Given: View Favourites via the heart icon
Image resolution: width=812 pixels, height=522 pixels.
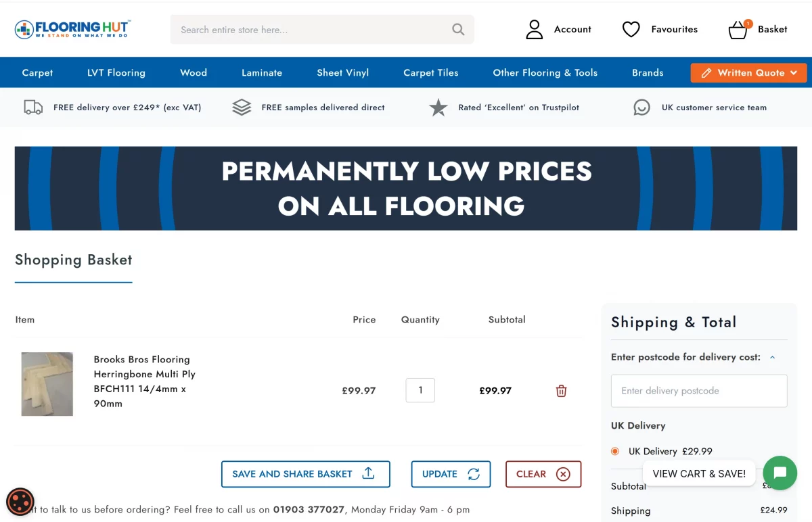Looking at the screenshot, I should pos(631,29).
